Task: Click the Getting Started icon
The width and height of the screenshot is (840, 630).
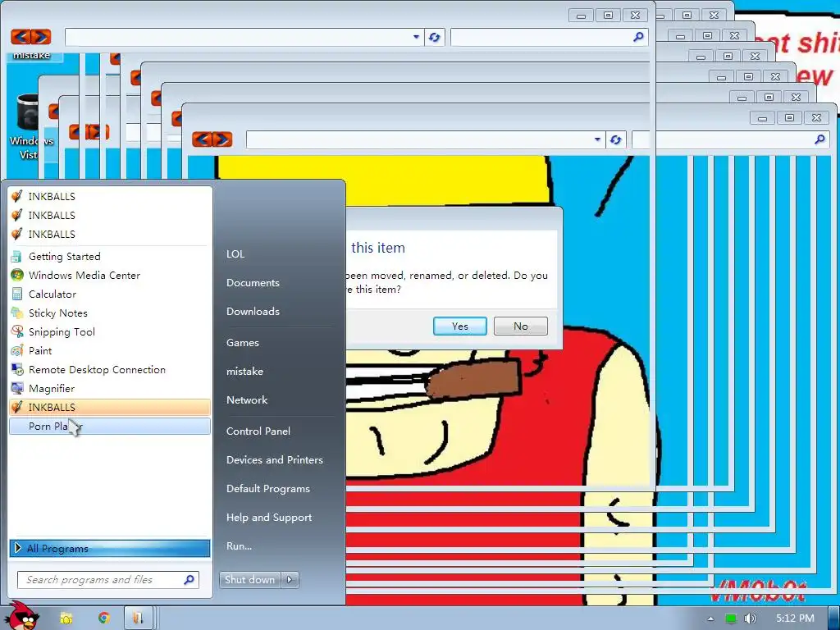Action: click(17, 256)
